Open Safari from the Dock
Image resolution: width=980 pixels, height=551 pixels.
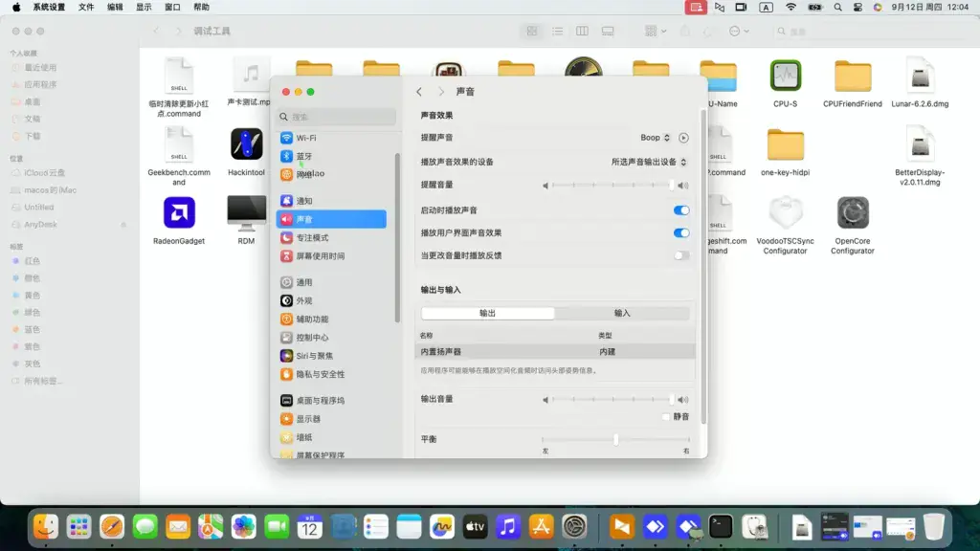coord(112,527)
